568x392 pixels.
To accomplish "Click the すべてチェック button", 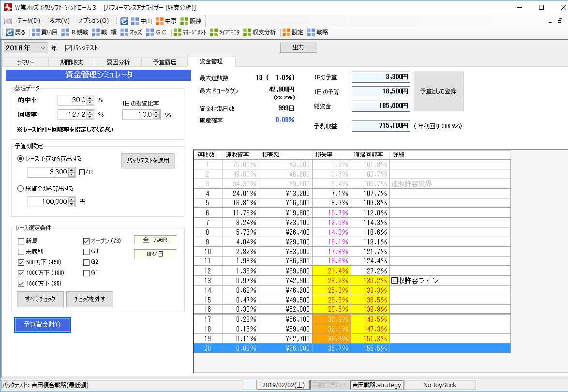I will (x=40, y=299).
